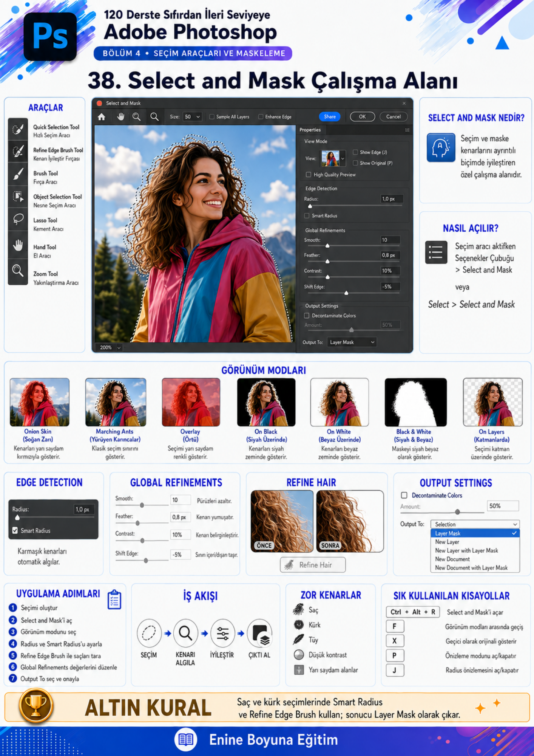Click the Ctrl + Alt + R shortcut key
This screenshot has height=756, width=534.
pos(413,612)
